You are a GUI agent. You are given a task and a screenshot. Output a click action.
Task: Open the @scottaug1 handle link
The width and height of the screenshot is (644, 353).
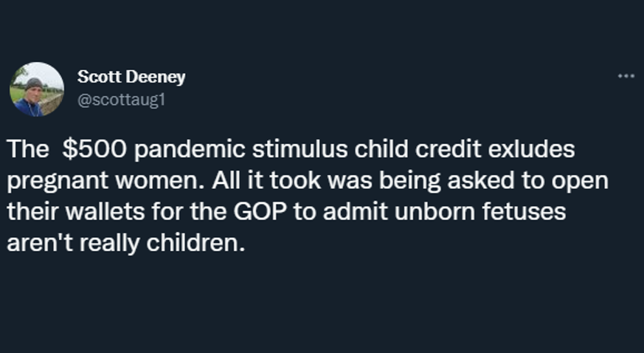click(x=121, y=100)
